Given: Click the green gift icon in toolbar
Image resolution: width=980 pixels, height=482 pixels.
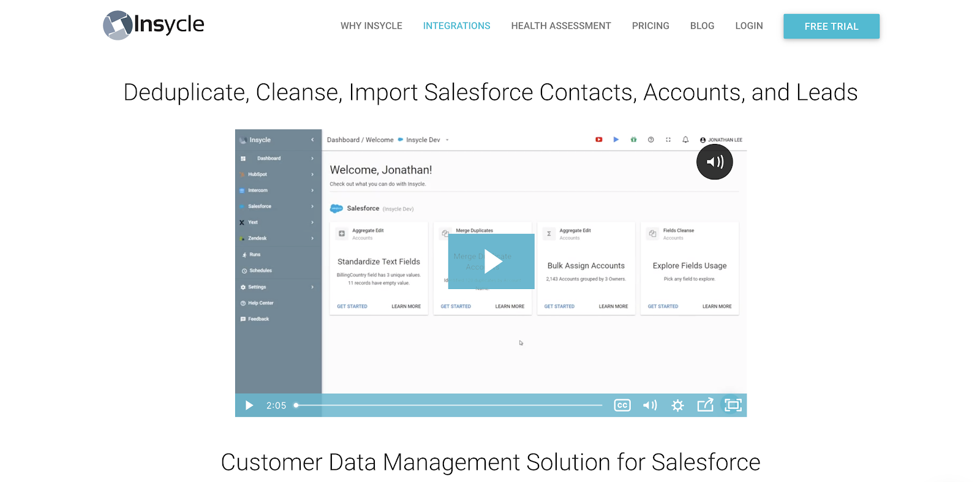Looking at the screenshot, I should pyautogui.click(x=633, y=140).
